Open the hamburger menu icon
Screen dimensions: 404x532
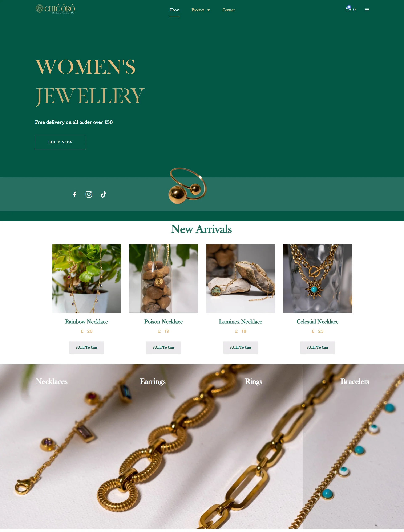point(367,10)
